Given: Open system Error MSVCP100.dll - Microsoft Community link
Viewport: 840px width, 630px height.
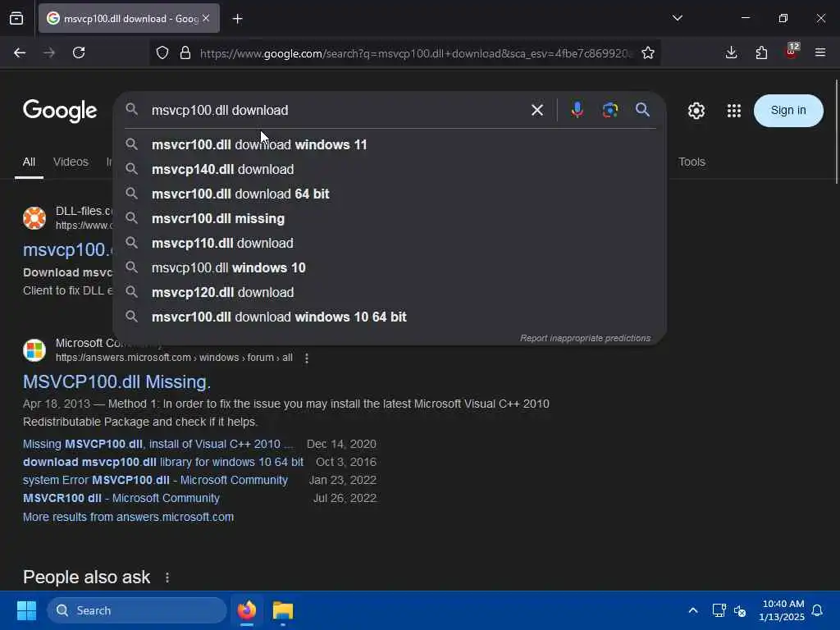Looking at the screenshot, I should (x=155, y=480).
